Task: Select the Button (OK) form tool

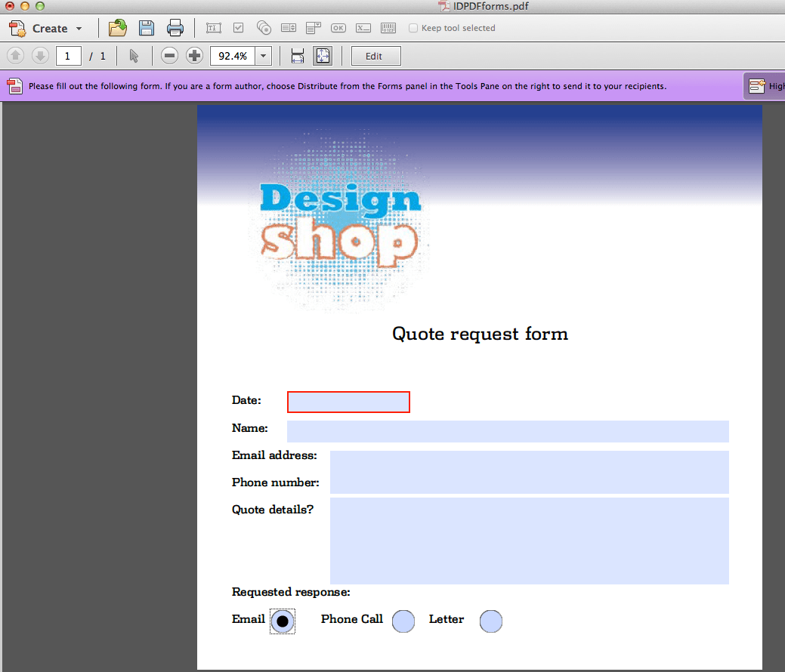Action: pos(338,27)
